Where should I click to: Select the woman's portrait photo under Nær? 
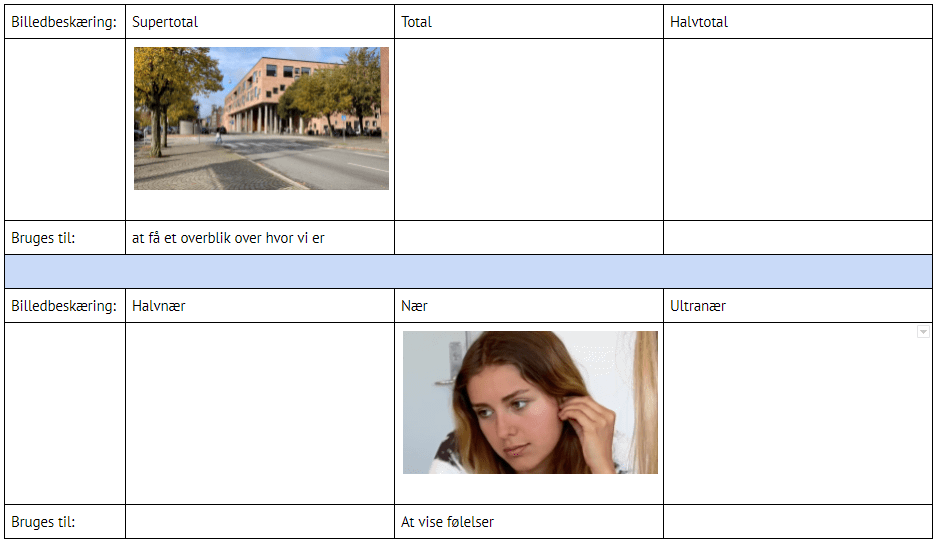[530, 402]
